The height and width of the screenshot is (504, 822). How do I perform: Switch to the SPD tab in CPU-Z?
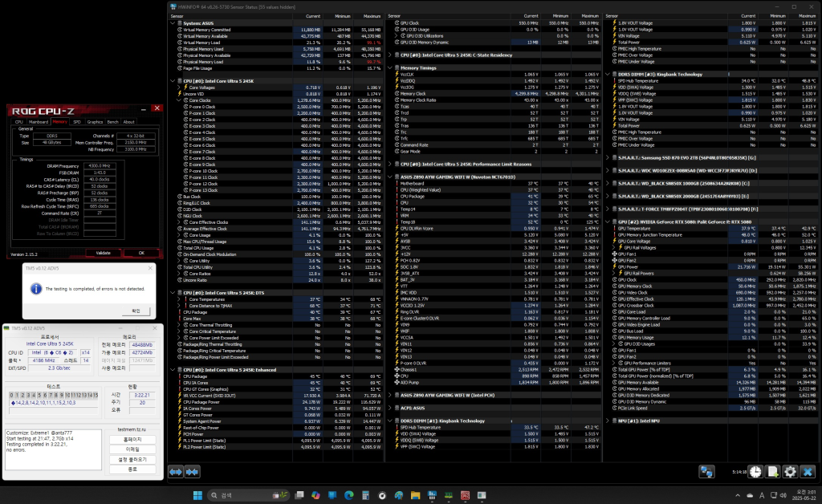77,121
